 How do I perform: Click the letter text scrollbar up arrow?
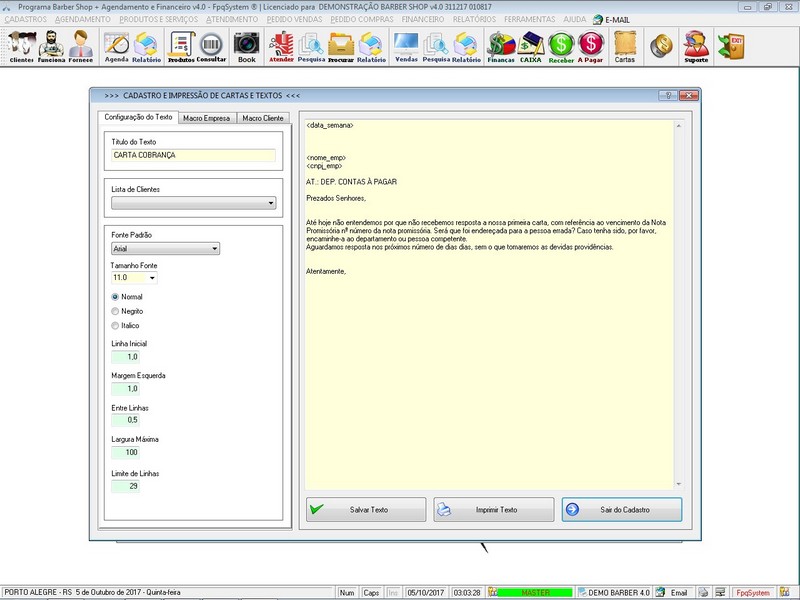click(679, 126)
